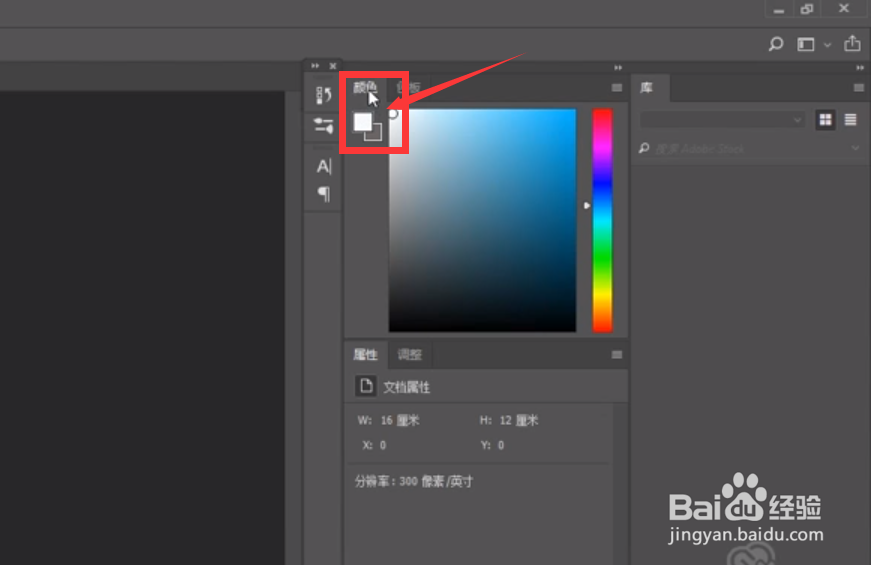Viewport: 871px width, 565px height.
Task: Switch to the 色板 tab
Action: pyautogui.click(x=408, y=87)
